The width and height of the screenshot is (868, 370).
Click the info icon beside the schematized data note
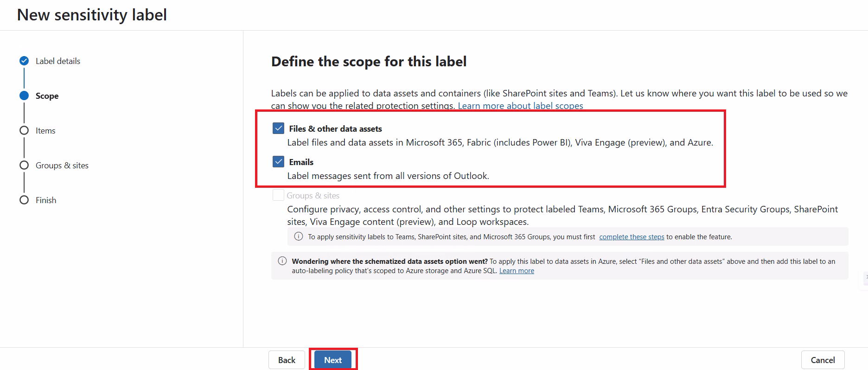tap(282, 261)
